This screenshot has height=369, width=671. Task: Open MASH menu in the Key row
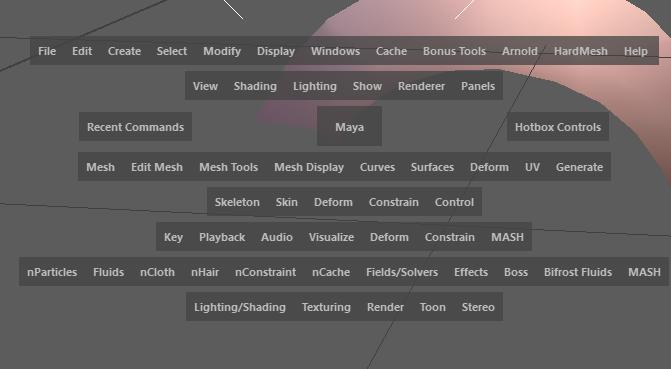click(507, 237)
